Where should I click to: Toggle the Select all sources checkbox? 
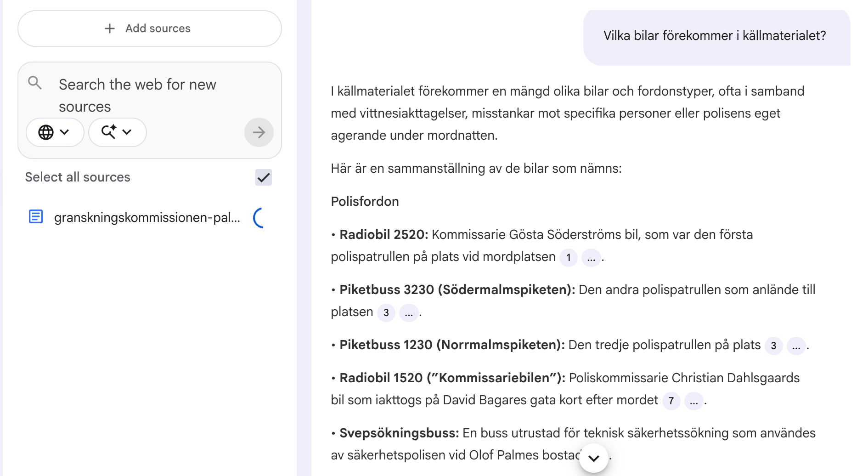click(263, 177)
